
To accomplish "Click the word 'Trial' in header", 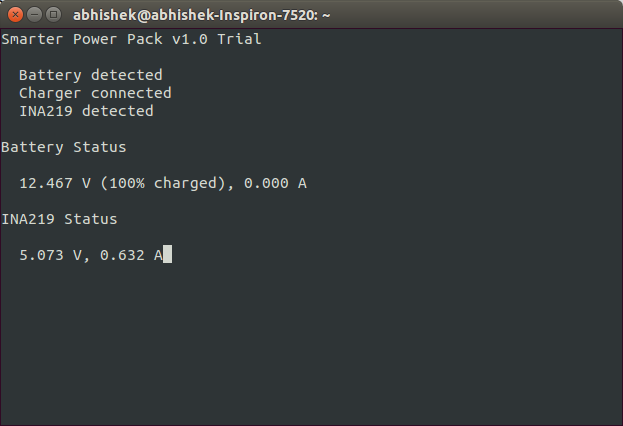I will pyautogui.click(x=239, y=39).
